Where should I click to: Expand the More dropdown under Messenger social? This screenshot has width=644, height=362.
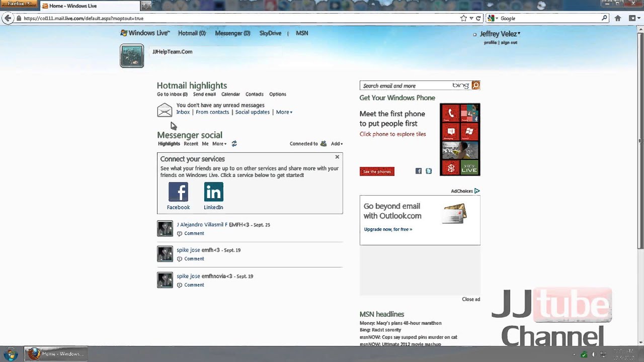click(219, 144)
